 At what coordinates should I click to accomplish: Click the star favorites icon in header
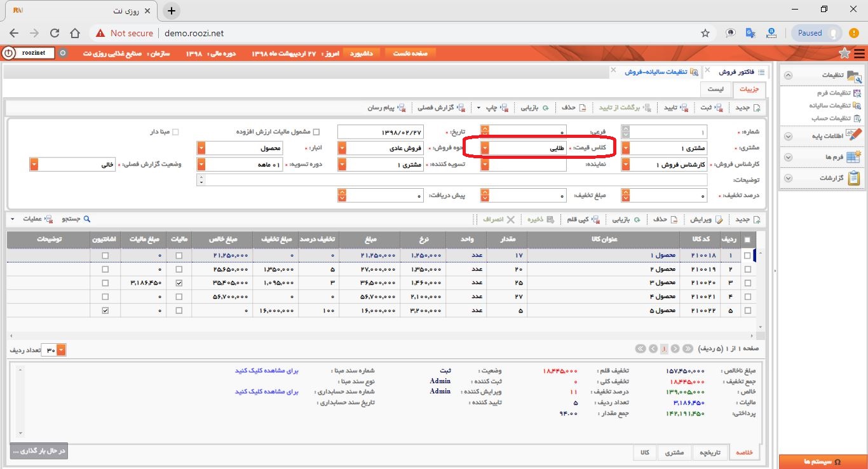point(844,53)
